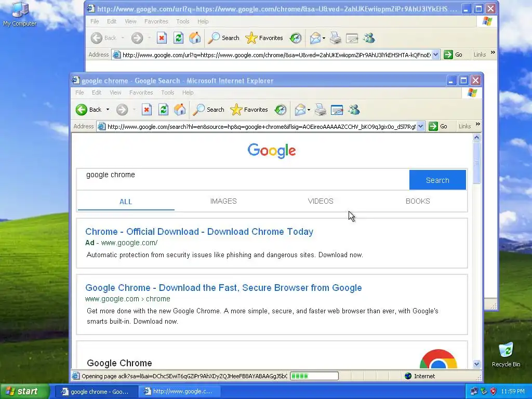Click vertical scrollbar thumb in front window

coord(477,163)
